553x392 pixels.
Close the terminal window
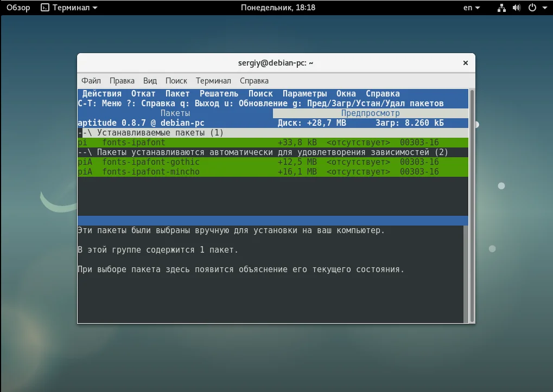coord(465,63)
